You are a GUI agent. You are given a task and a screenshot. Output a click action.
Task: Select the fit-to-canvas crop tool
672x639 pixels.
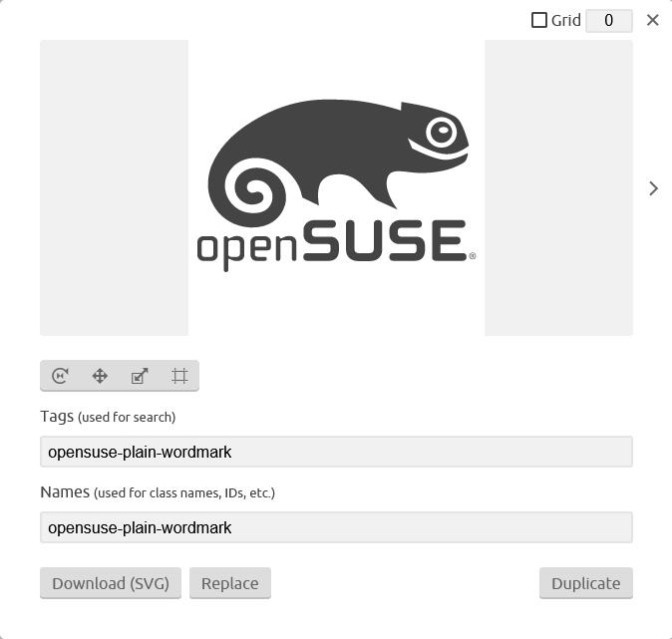click(x=179, y=376)
